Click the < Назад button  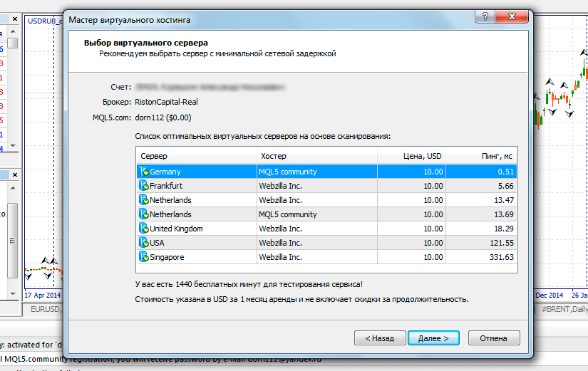(380, 338)
